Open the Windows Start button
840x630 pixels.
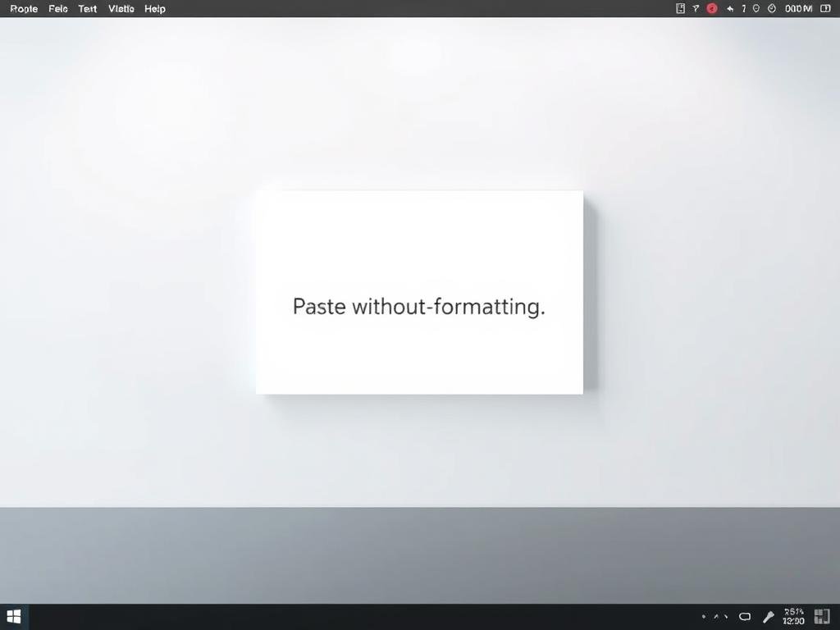coord(14,617)
